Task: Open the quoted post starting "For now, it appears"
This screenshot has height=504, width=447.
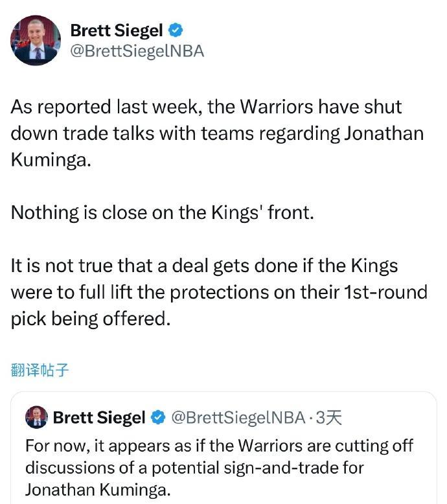Action: [x=219, y=466]
